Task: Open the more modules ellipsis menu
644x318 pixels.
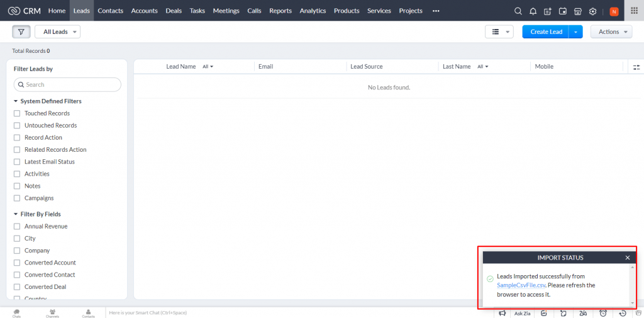Action: pos(436,11)
